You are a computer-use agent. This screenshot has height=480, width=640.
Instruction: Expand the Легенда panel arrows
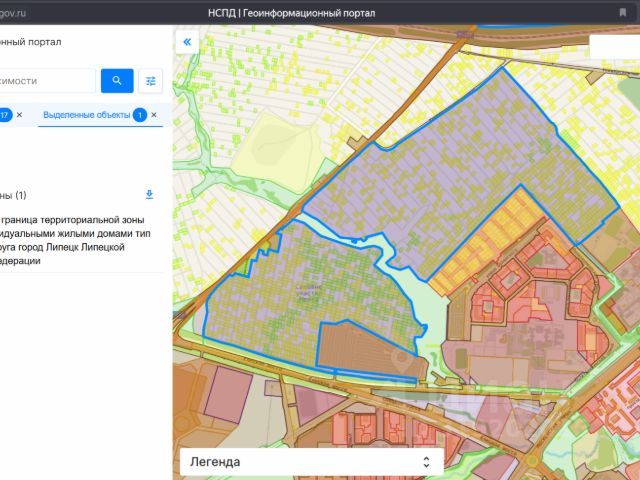pos(426,462)
